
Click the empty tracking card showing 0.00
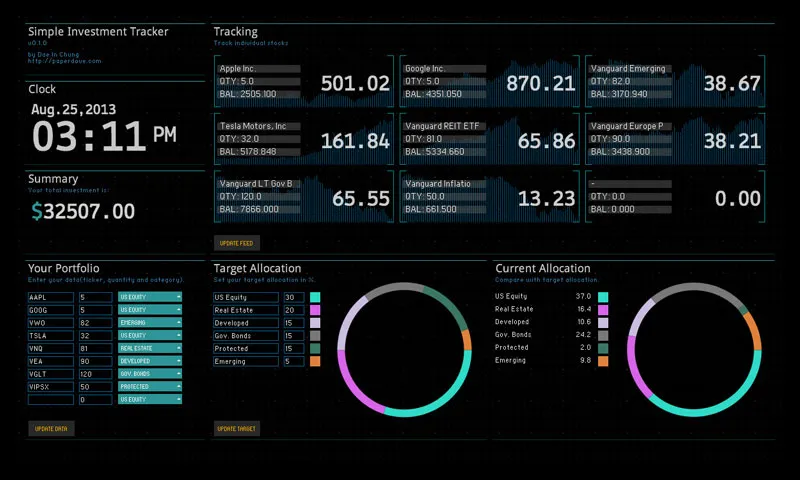pos(676,196)
